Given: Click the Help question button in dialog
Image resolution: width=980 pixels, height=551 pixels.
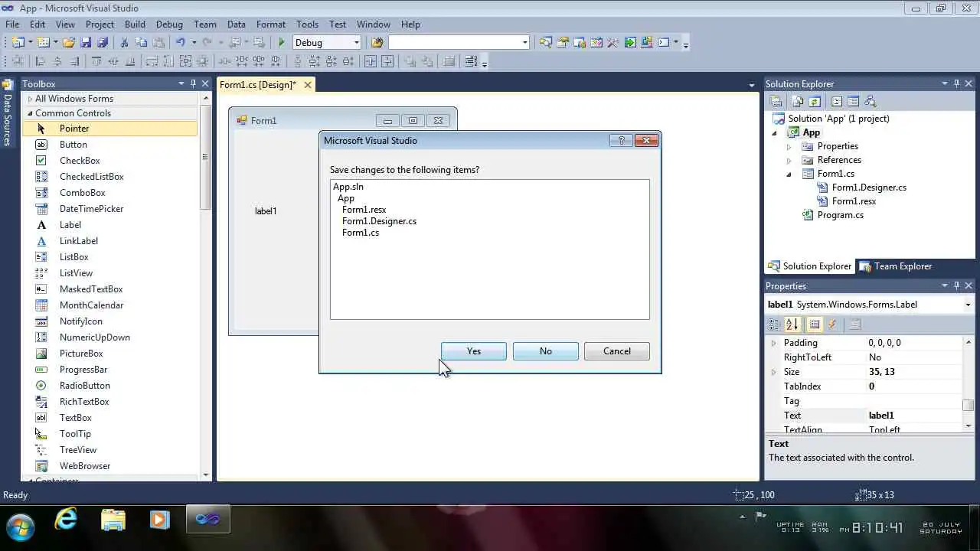Looking at the screenshot, I should click(x=621, y=140).
